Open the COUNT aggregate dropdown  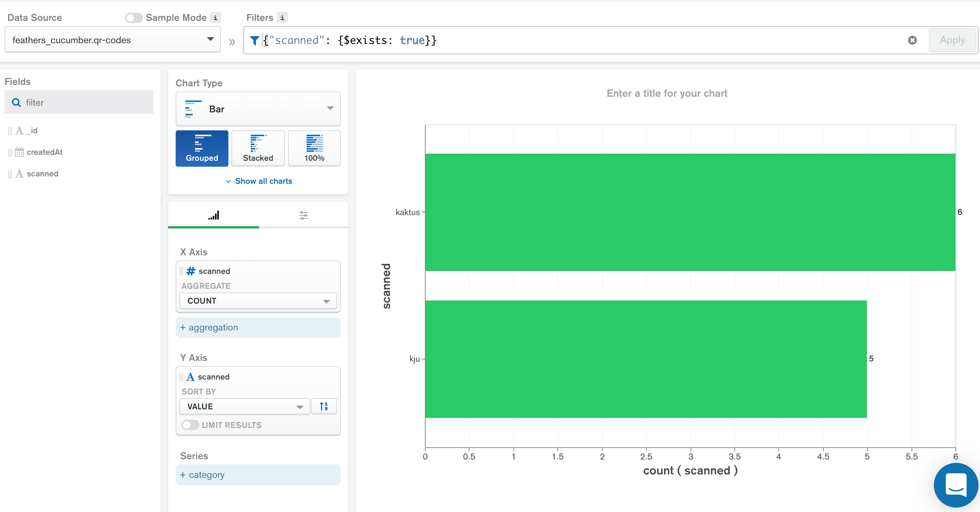(x=258, y=301)
